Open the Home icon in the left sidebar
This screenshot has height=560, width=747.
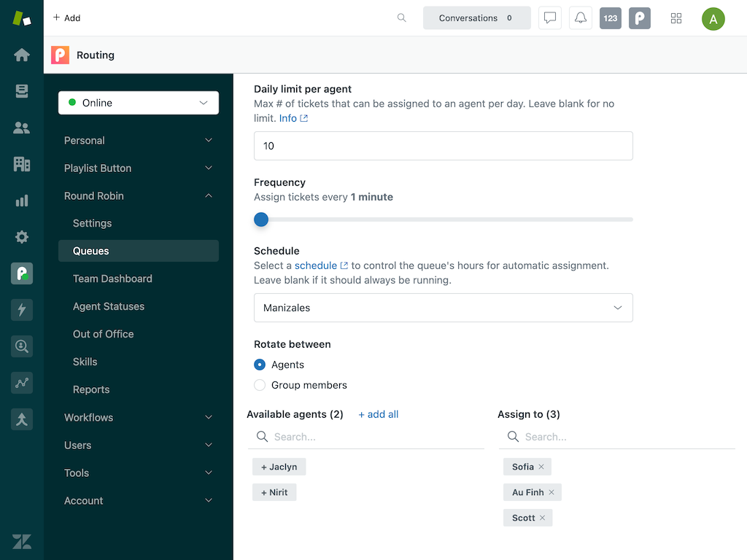tap(21, 55)
